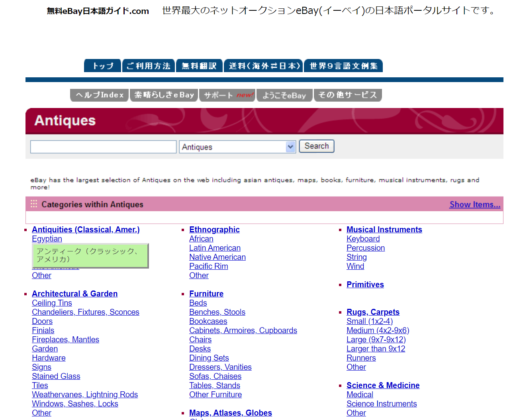Focus the search keyword input field
Viewport: 519px width, 420px height.
[103, 147]
